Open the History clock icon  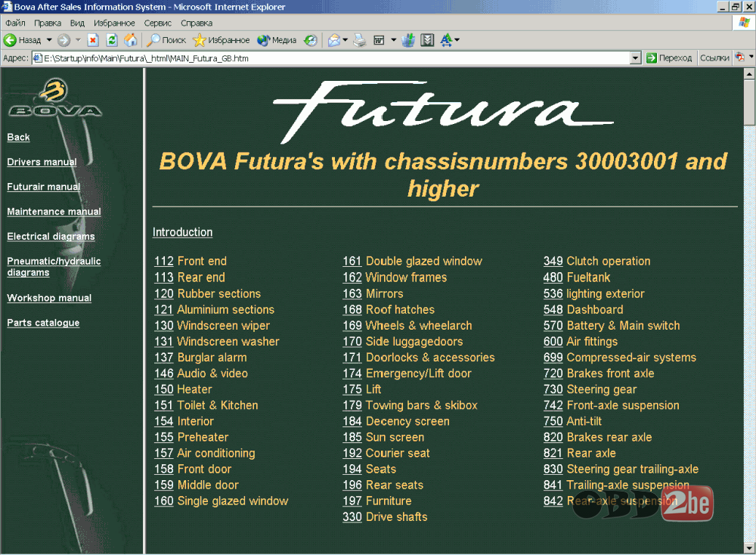pyautogui.click(x=311, y=40)
